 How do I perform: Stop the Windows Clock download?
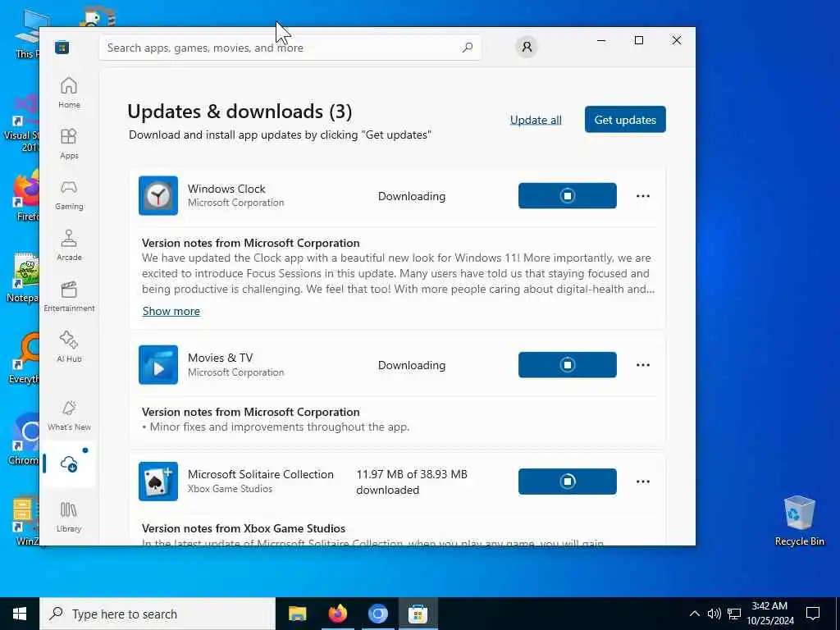tap(568, 195)
